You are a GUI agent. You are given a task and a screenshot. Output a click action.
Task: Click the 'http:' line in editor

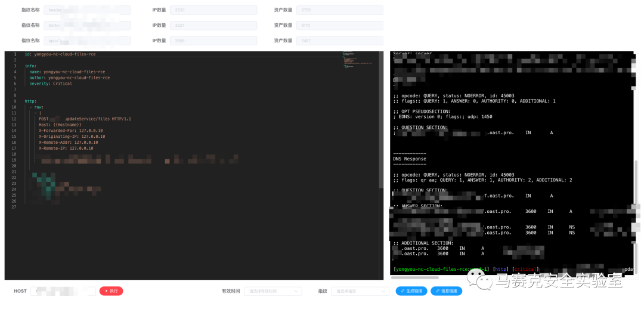[x=30, y=101]
